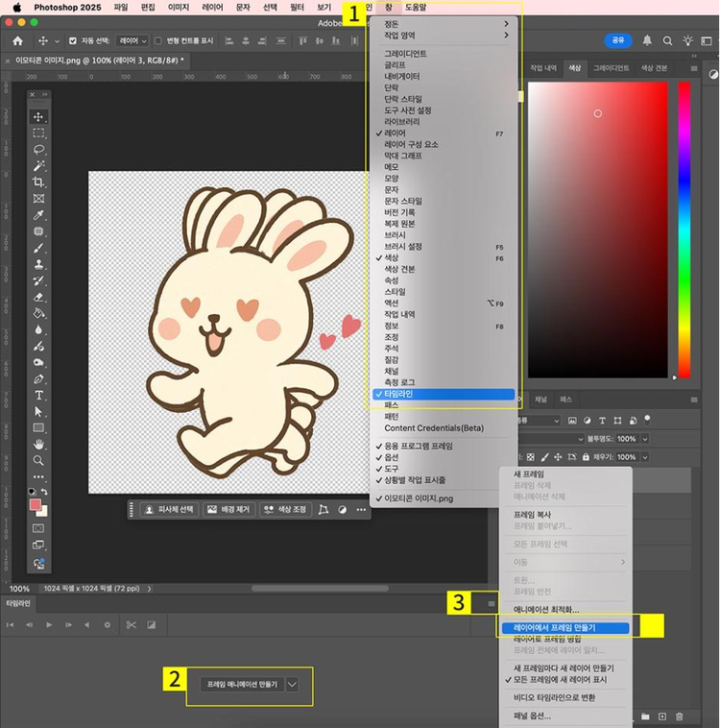This screenshot has width=720, height=728.
Task: Click the 프레임 애니메이션 만들기 button
Action: coord(241,684)
